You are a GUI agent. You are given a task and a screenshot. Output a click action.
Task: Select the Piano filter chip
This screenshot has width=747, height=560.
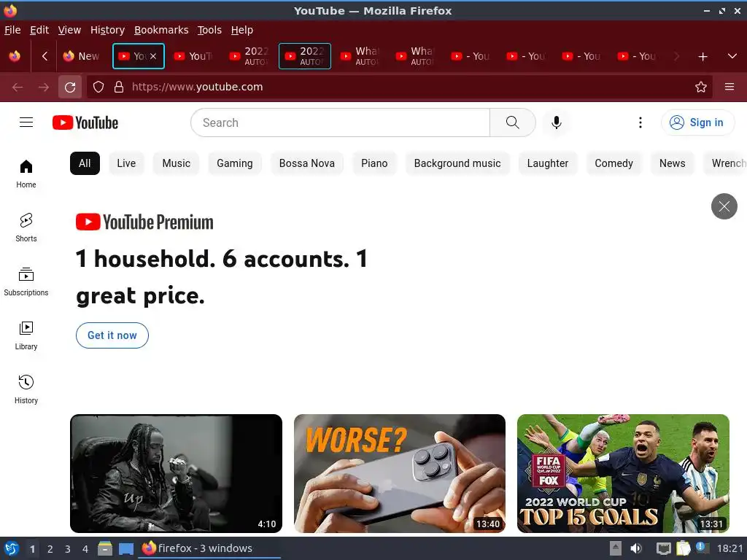[x=374, y=163]
